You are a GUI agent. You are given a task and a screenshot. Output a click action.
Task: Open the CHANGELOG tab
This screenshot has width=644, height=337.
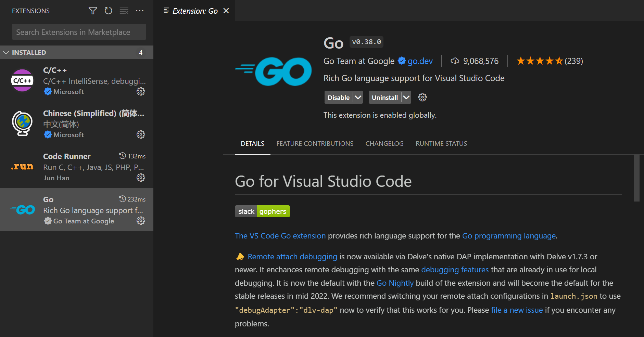[x=384, y=144]
